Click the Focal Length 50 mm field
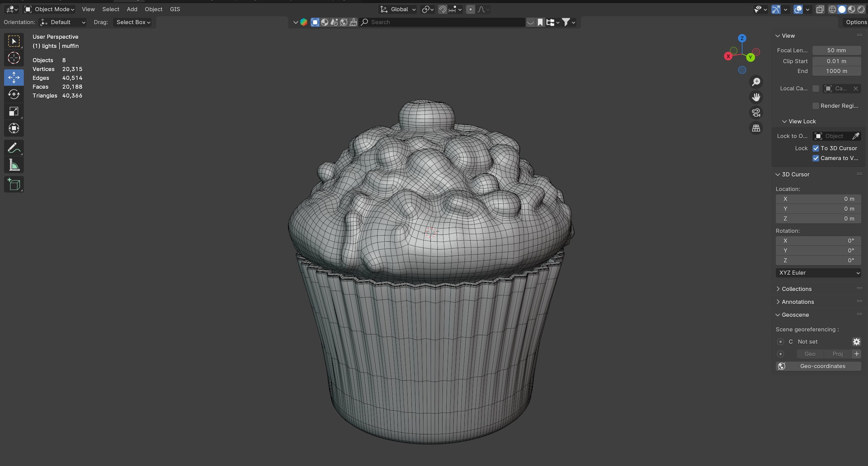The image size is (868, 466). click(x=836, y=50)
